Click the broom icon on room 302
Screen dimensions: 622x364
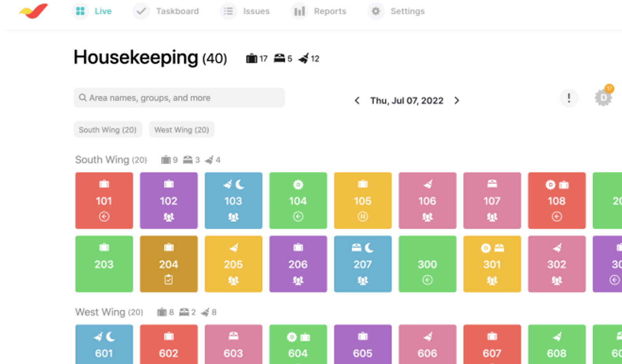click(557, 247)
